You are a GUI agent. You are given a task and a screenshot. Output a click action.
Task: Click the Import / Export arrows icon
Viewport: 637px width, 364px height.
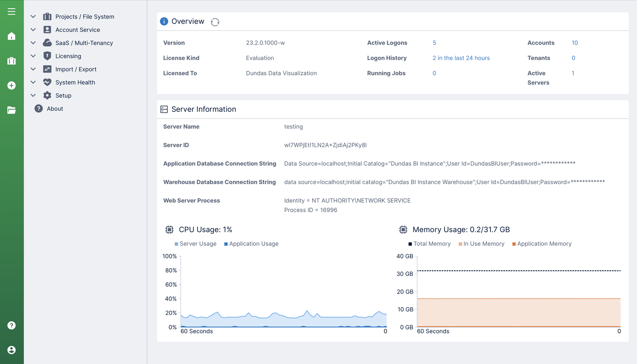tap(47, 70)
